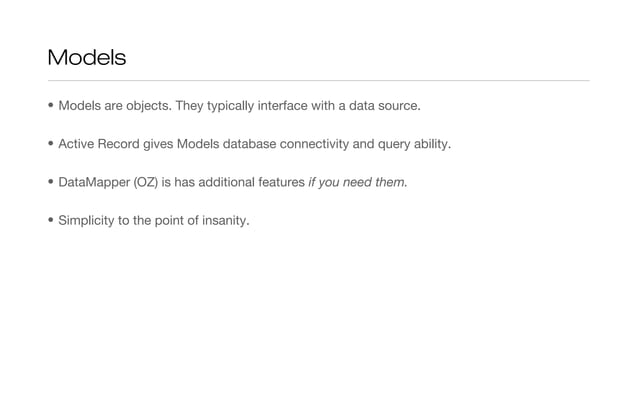Image resolution: width=638 pixels, height=399 pixels.
Task: Select the first bullet point marker
Action: [51, 105]
